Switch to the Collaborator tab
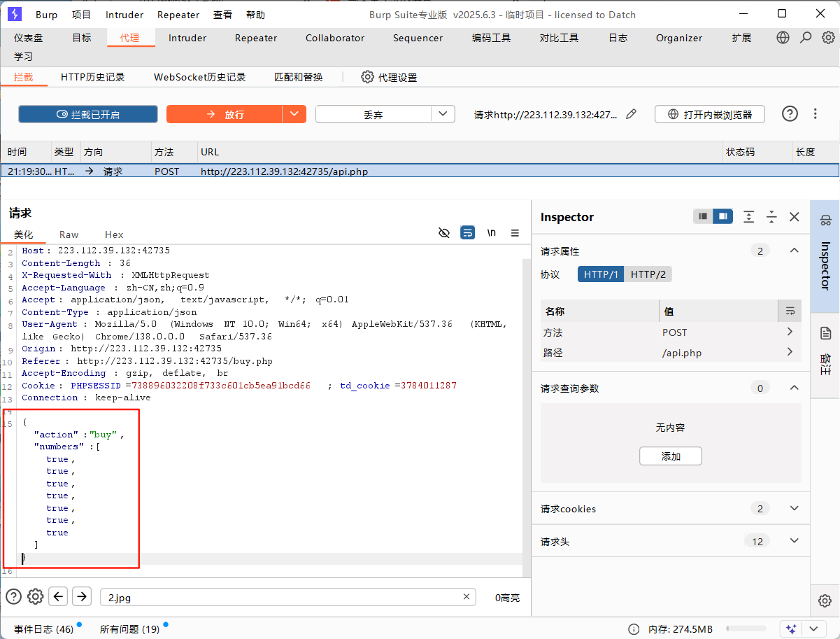Image resolution: width=840 pixels, height=639 pixels. tap(335, 38)
